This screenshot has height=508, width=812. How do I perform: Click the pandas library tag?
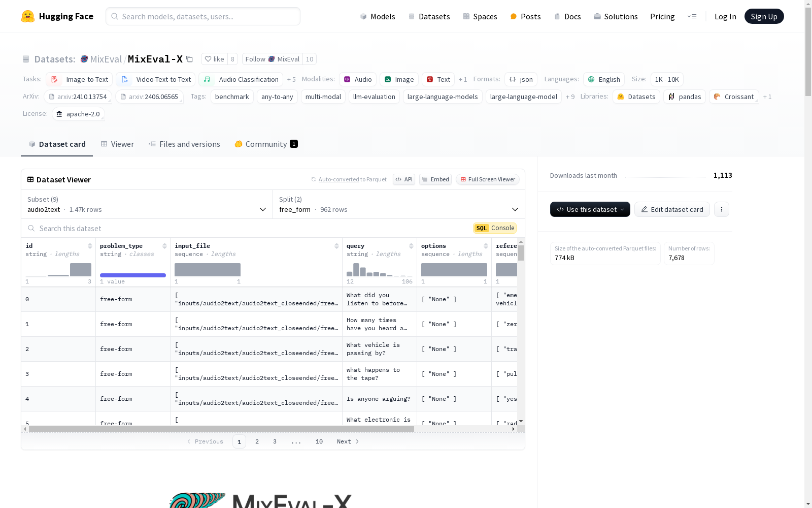(684, 97)
